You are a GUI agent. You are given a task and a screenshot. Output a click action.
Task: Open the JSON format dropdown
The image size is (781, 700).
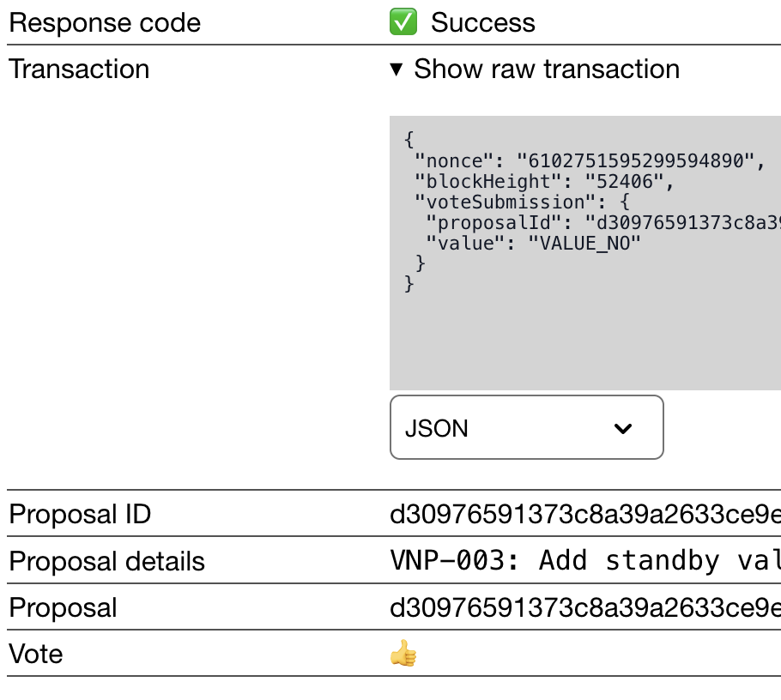click(527, 428)
